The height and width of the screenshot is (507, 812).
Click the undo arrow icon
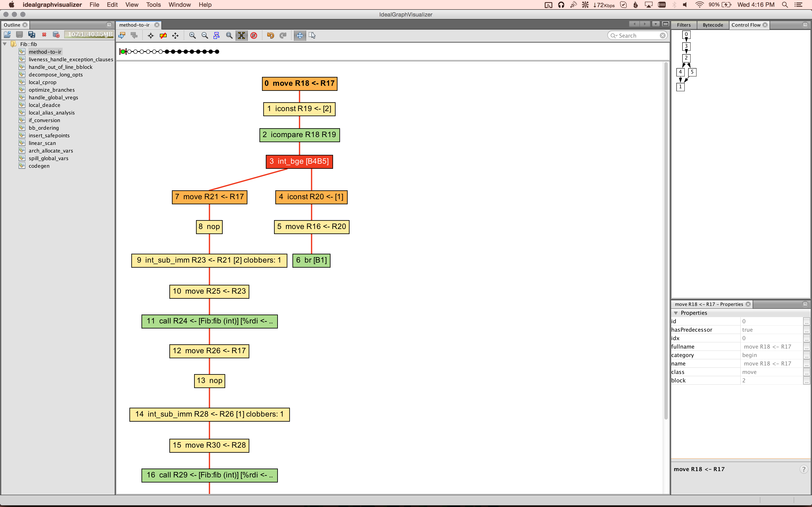pos(270,35)
